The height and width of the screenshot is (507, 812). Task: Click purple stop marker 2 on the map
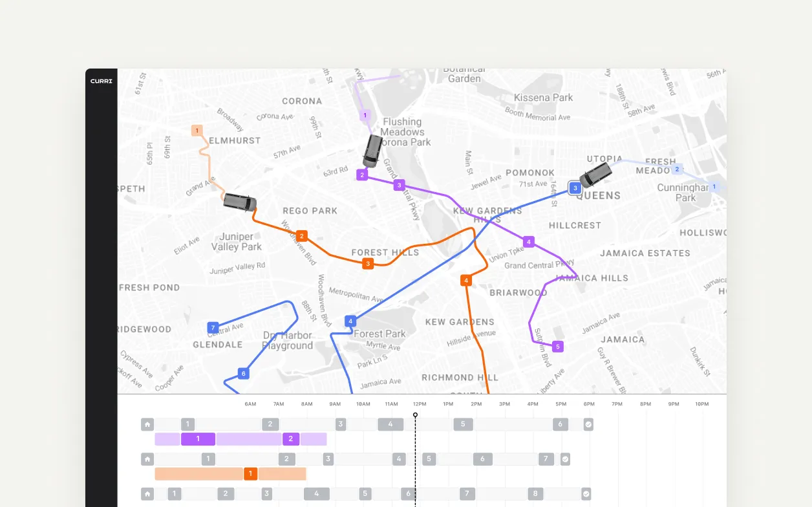362,174
